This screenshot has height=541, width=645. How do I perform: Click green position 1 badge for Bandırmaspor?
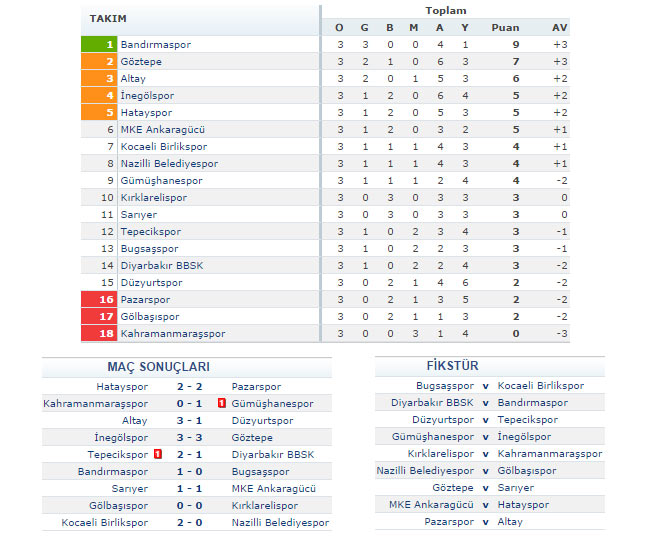tap(99, 45)
